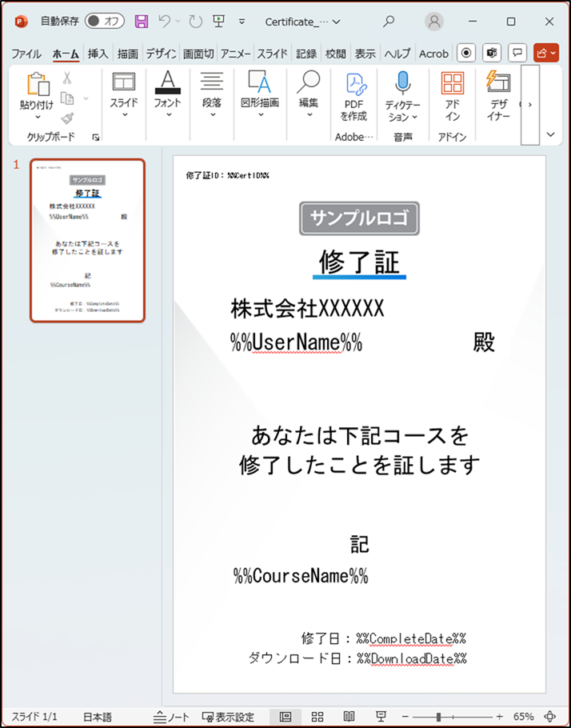Click the ディクテーション microphone button
Image resolution: width=571 pixels, height=728 pixels.
pos(402,97)
